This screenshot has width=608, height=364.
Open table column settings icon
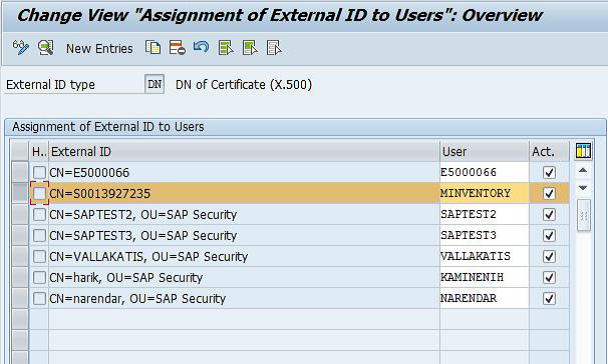(583, 150)
